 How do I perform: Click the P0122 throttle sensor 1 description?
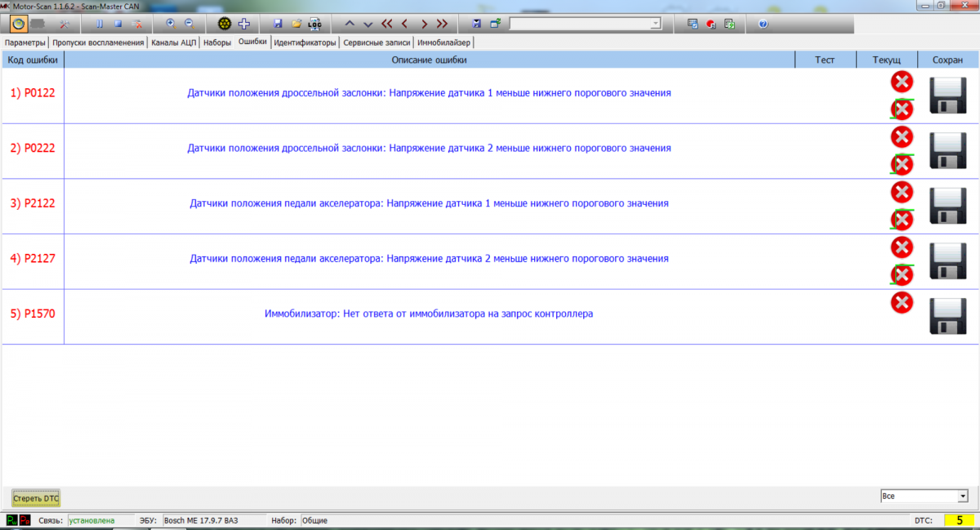click(429, 93)
